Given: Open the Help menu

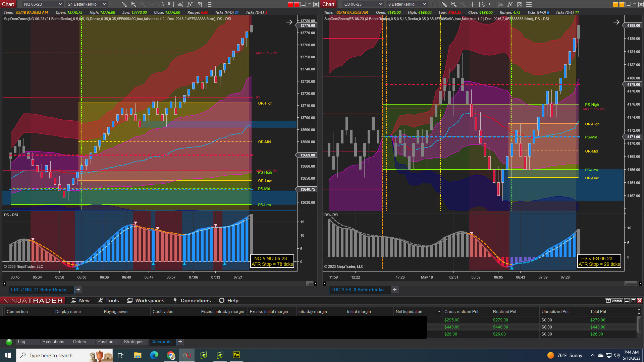Looking at the screenshot, I should pos(229,301).
